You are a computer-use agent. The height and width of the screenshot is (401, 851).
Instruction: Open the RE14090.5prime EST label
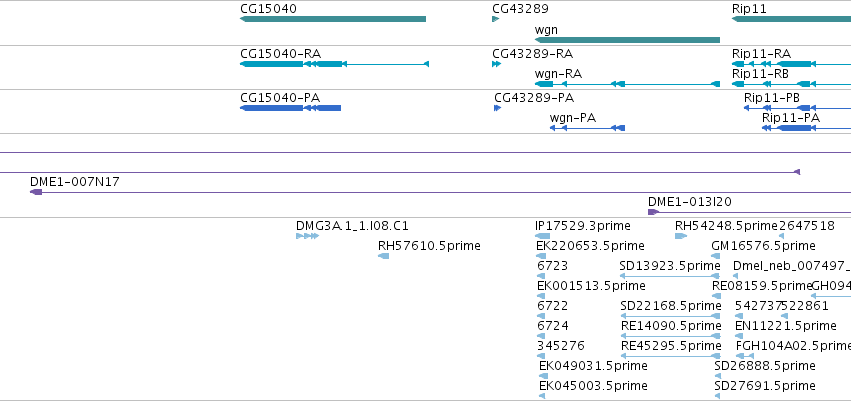point(671,326)
